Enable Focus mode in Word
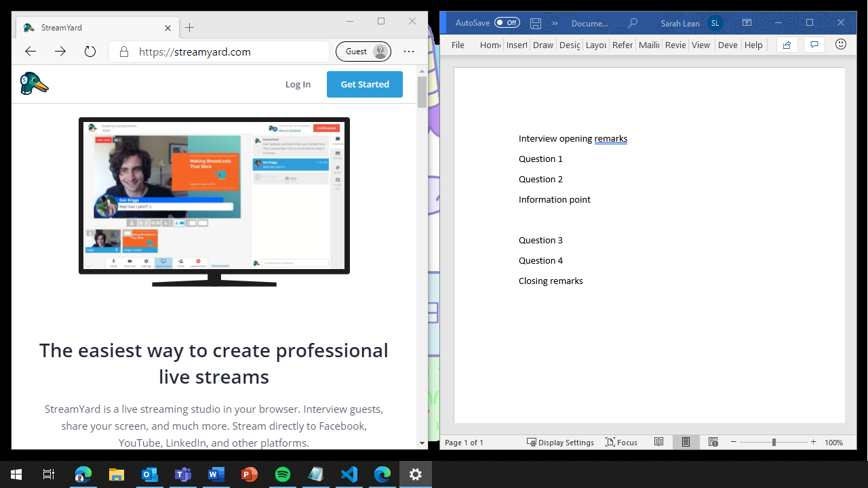This screenshot has width=868, height=488. point(622,443)
